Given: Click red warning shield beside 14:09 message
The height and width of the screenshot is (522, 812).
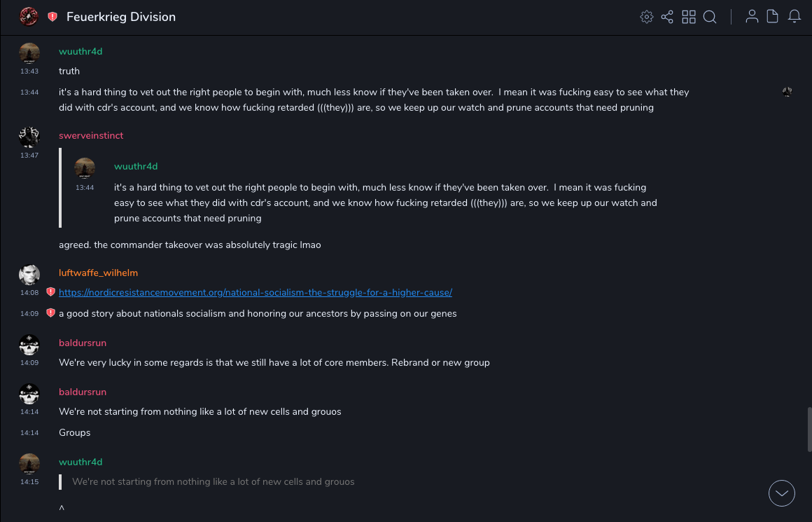Looking at the screenshot, I should 50,313.
